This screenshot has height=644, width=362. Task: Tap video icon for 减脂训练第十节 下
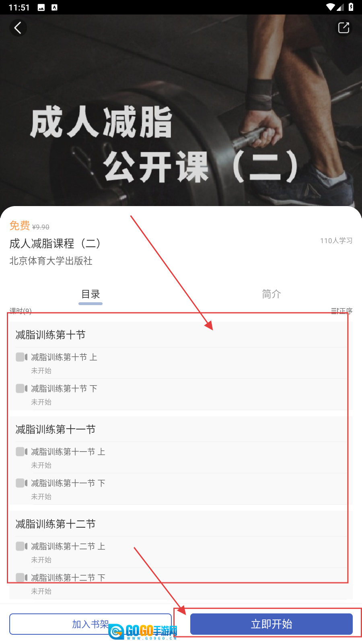pyautogui.click(x=22, y=388)
